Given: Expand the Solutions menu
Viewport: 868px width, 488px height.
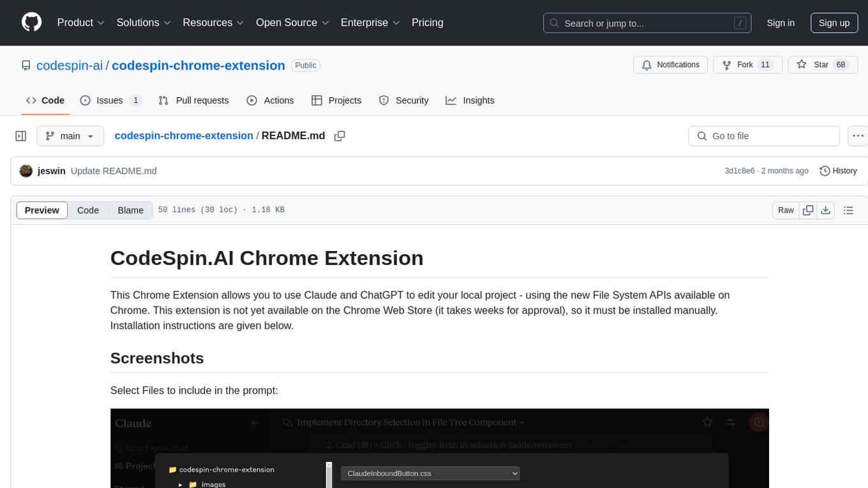Looking at the screenshot, I should point(144,22).
